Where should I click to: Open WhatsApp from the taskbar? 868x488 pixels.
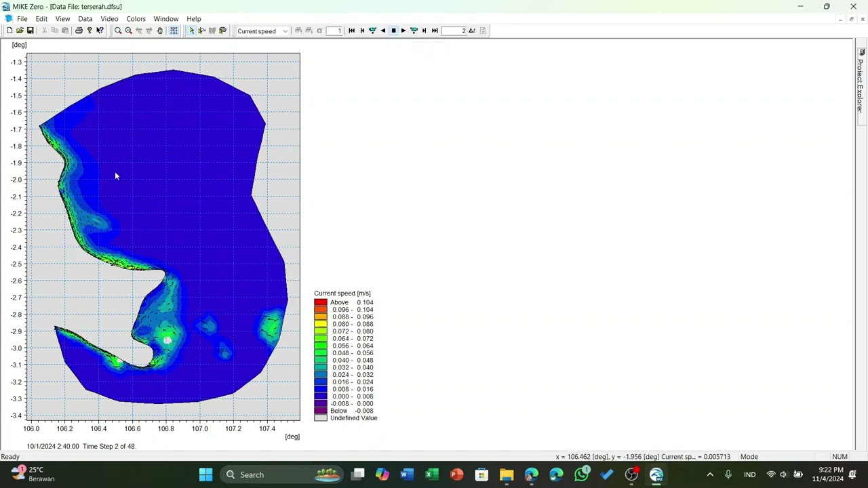pos(581,474)
